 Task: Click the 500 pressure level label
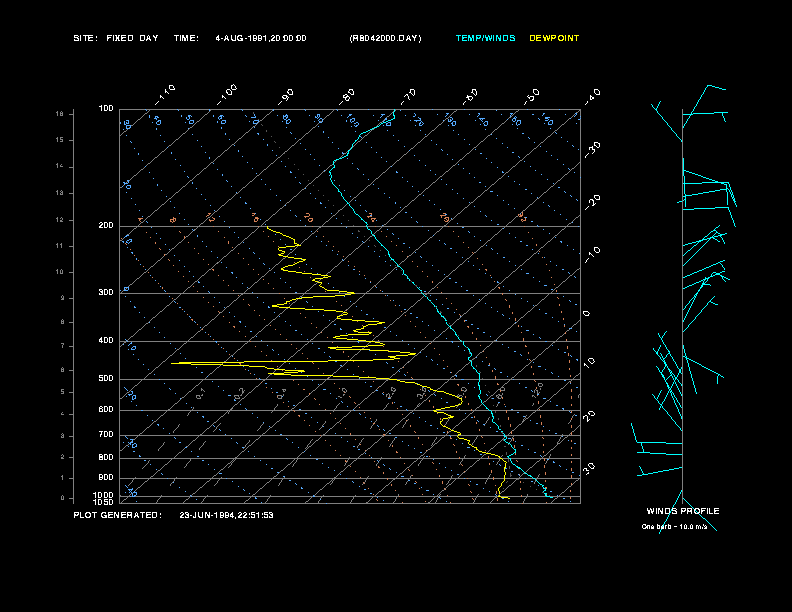[x=106, y=378]
